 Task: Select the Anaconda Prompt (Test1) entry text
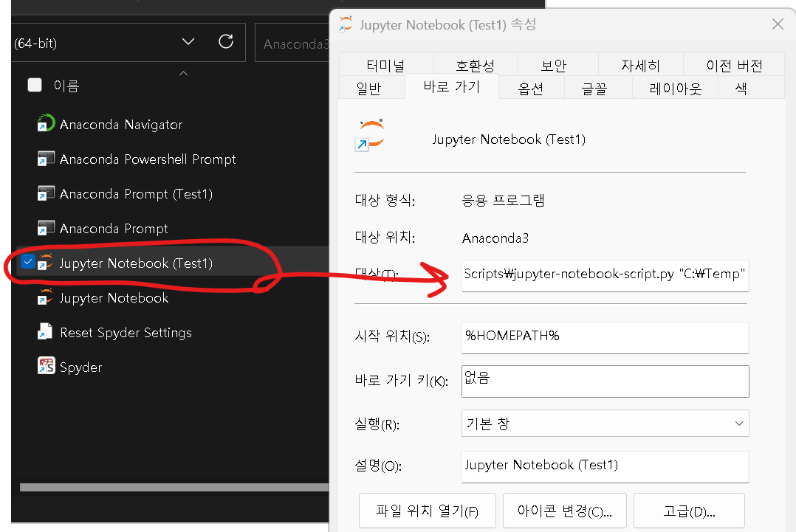click(x=136, y=194)
